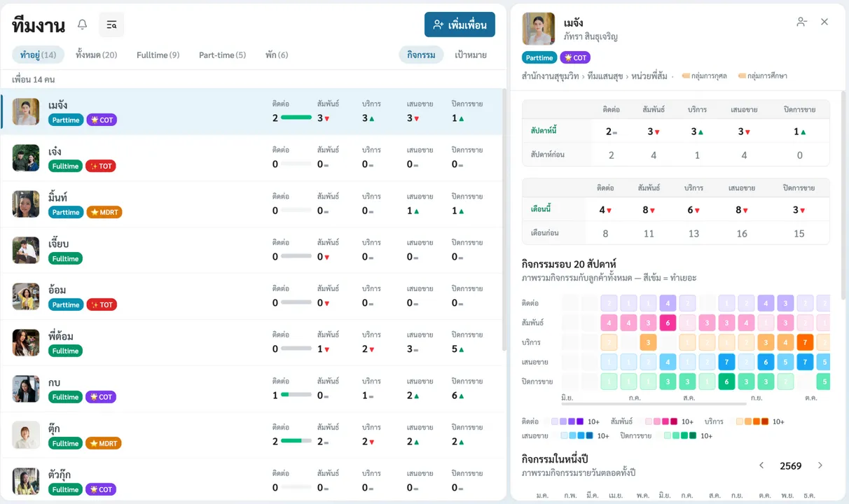Click the dark pink 6 cell in สัมพันธ์ heatmap row
The height and width of the screenshot is (504, 849).
pos(668,323)
